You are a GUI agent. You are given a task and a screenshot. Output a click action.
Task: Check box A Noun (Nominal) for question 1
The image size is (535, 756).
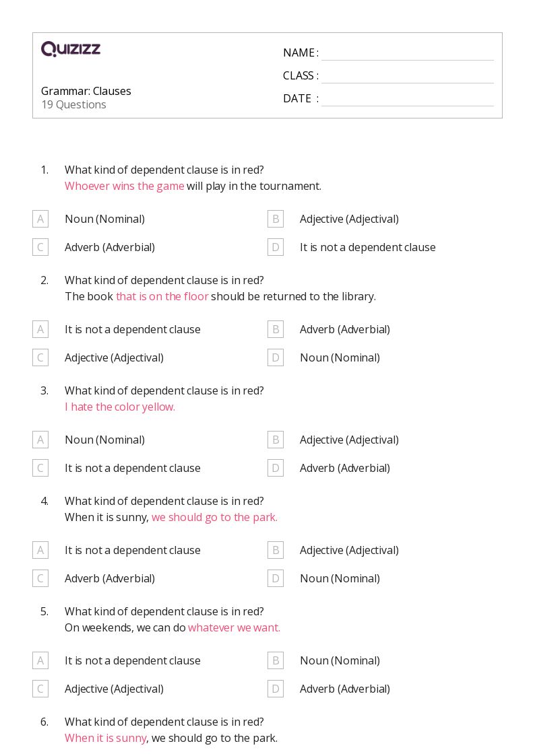pyautogui.click(x=40, y=219)
